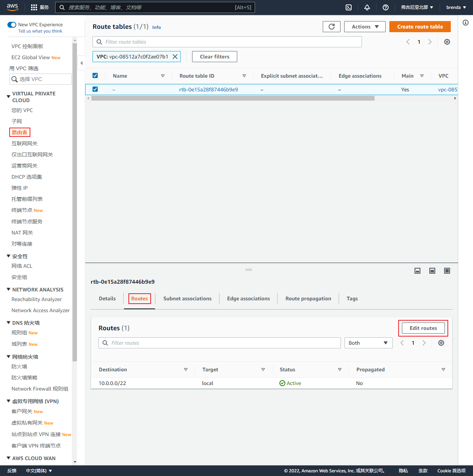The image size is (473, 476).
Task: Go to previous page of routes
Action: click(402, 343)
